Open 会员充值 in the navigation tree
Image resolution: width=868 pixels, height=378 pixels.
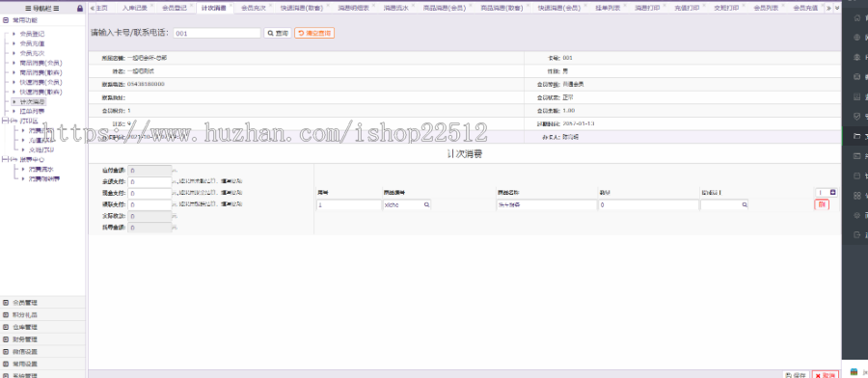coord(32,43)
